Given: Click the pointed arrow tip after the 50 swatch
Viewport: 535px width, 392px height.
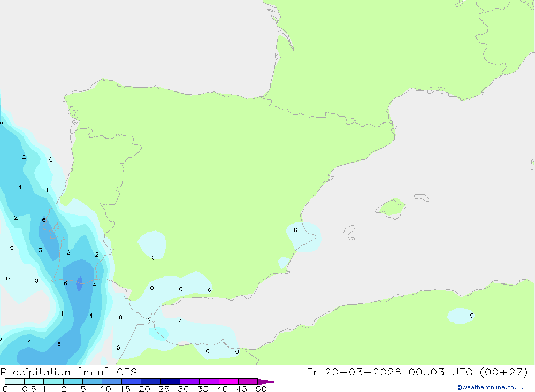Looking at the screenshot, I should (x=267, y=381).
